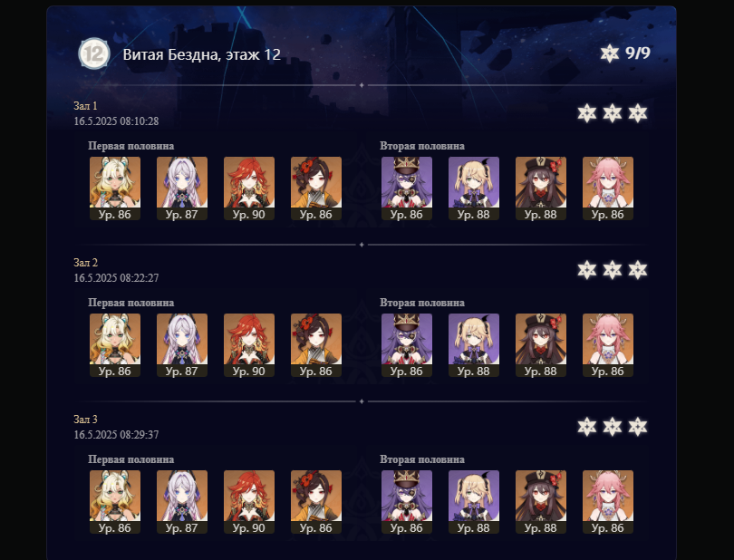Click the floor 12 badge icon
Viewport: 734px width, 560px height.
click(93, 53)
